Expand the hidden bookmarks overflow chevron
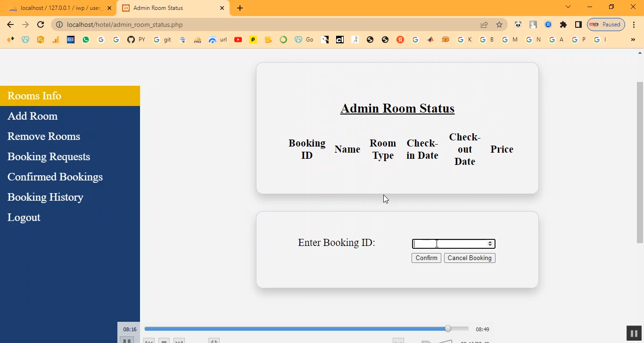This screenshot has width=644, height=343. (633, 40)
